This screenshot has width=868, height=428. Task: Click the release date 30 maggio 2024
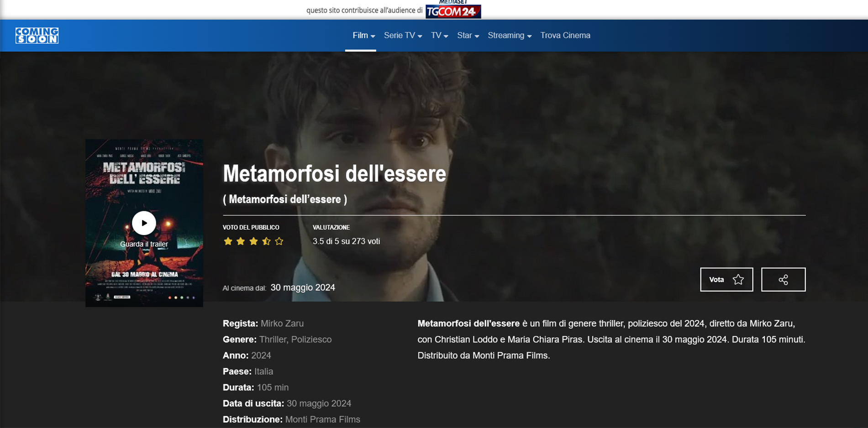click(x=303, y=287)
